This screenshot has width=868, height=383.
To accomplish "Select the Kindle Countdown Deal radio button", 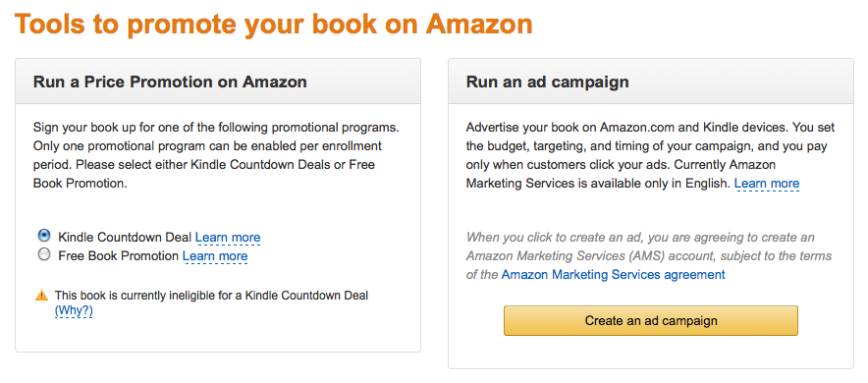I will [44, 236].
